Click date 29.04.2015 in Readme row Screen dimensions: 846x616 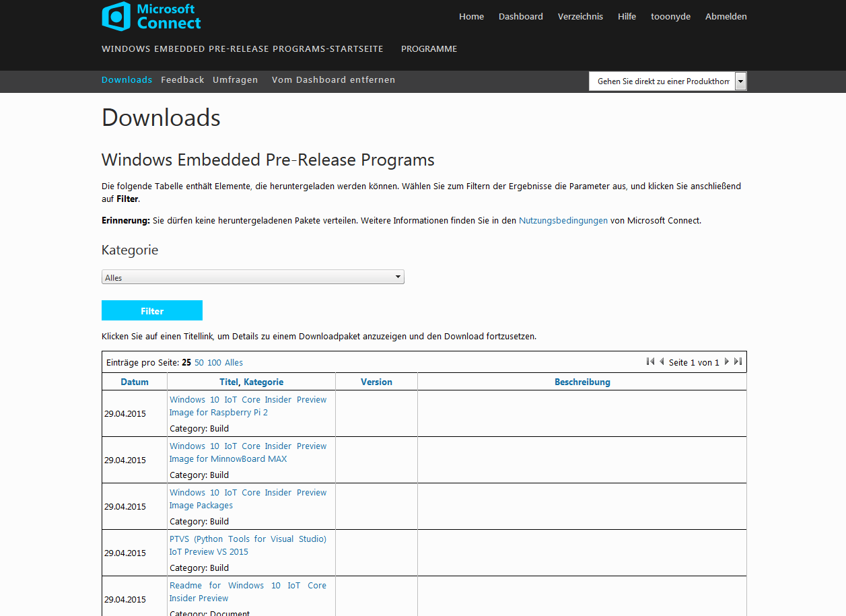click(125, 599)
